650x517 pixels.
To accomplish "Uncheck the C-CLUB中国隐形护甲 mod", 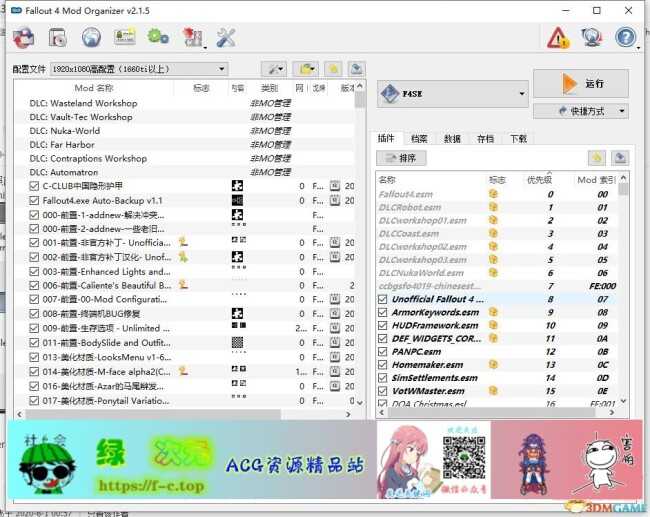I will (x=35, y=186).
